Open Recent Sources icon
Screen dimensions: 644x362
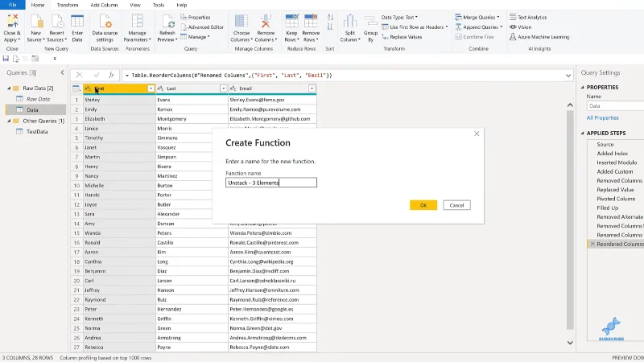point(56,21)
